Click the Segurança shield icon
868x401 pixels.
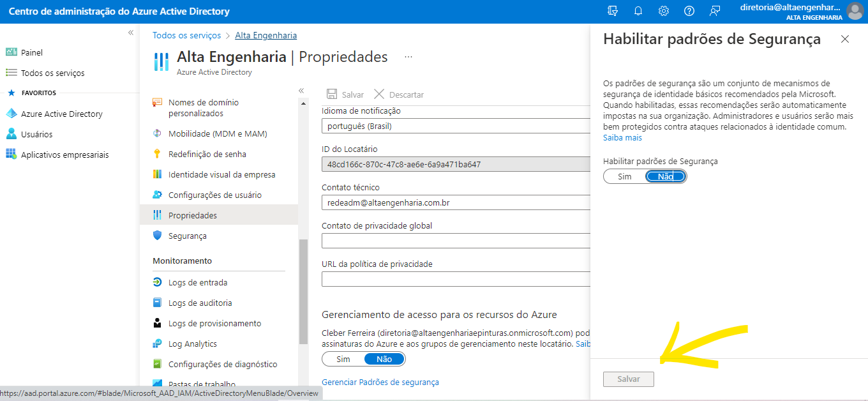pos(157,236)
